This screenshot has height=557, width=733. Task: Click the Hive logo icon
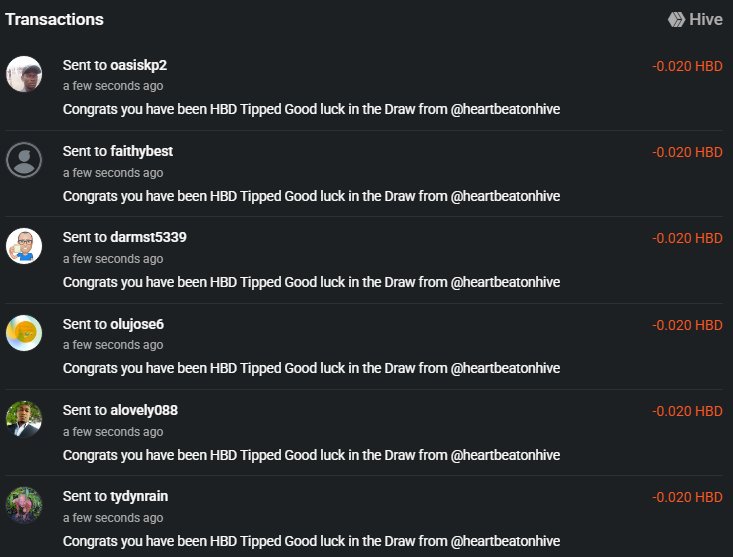[676, 19]
